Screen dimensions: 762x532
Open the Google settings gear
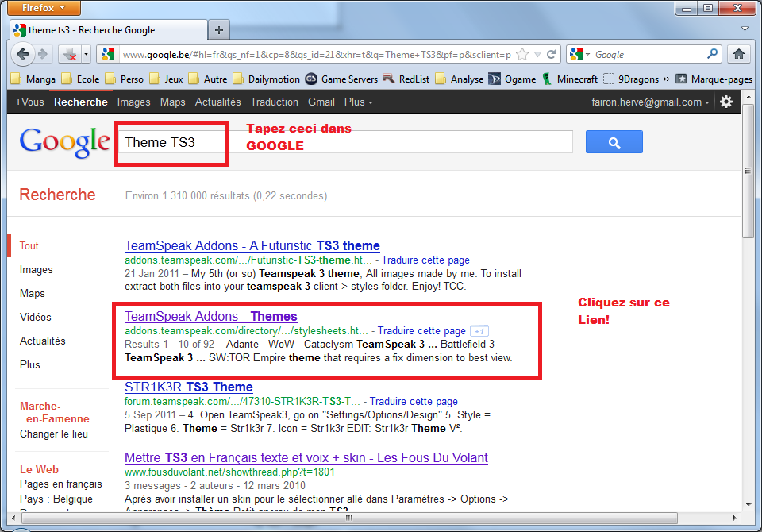click(726, 102)
